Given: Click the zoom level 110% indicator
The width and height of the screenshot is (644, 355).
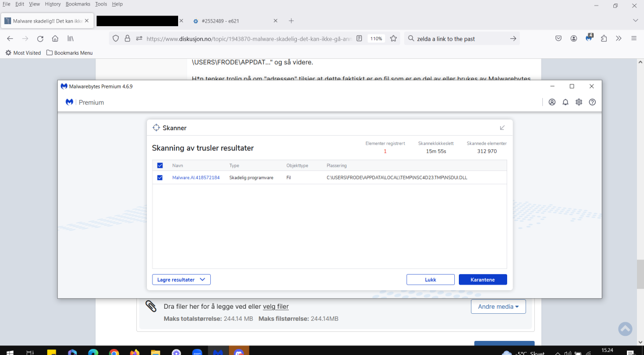Looking at the screenshot, I should (376, 39).
